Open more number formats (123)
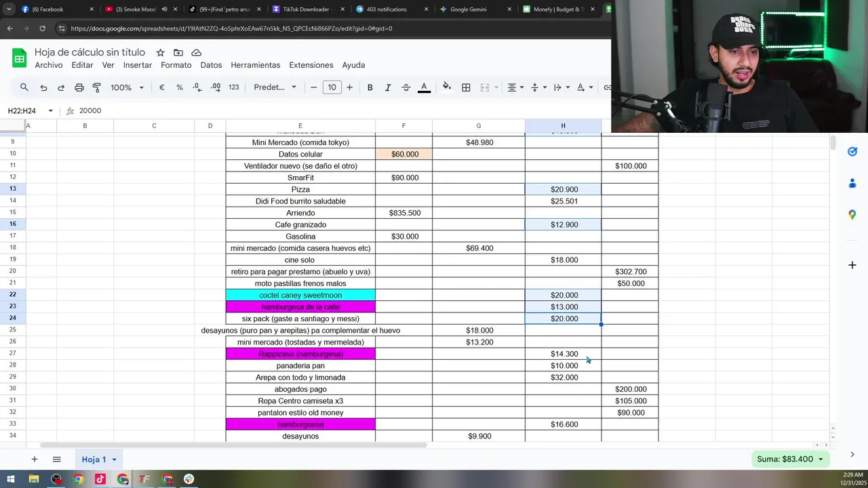Screen dimensions: 868x488 [x=234, y=87]
